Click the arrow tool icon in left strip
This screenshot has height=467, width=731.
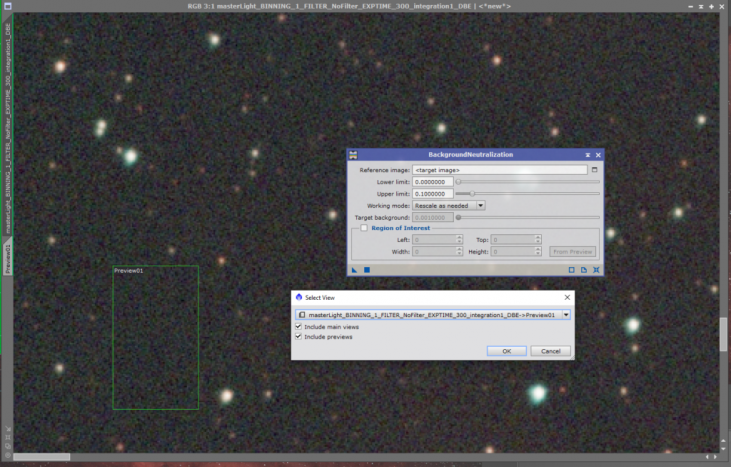coord(8,428)
